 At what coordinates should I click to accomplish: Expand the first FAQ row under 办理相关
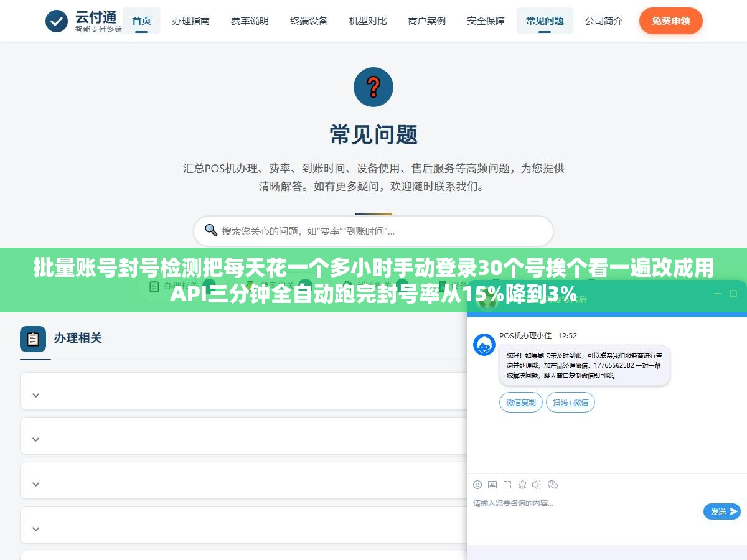(x=243, y=391)
